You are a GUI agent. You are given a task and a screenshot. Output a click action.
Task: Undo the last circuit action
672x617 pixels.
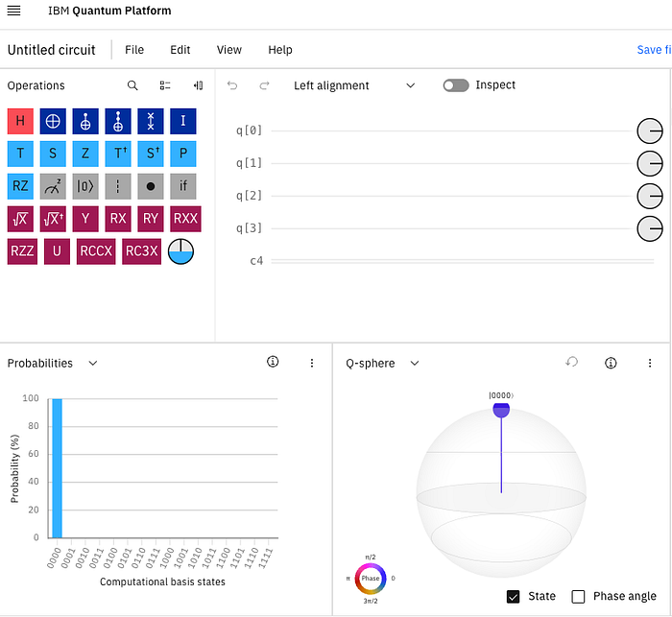coord(232,85)
